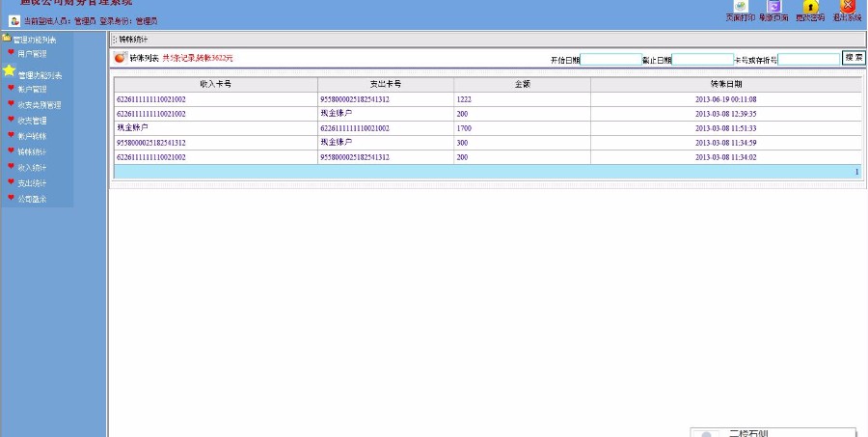The width and height of the screenshot is (868, 437).
Task: Click the folder icon beside the first 管理功能列表
Action: 7,39
